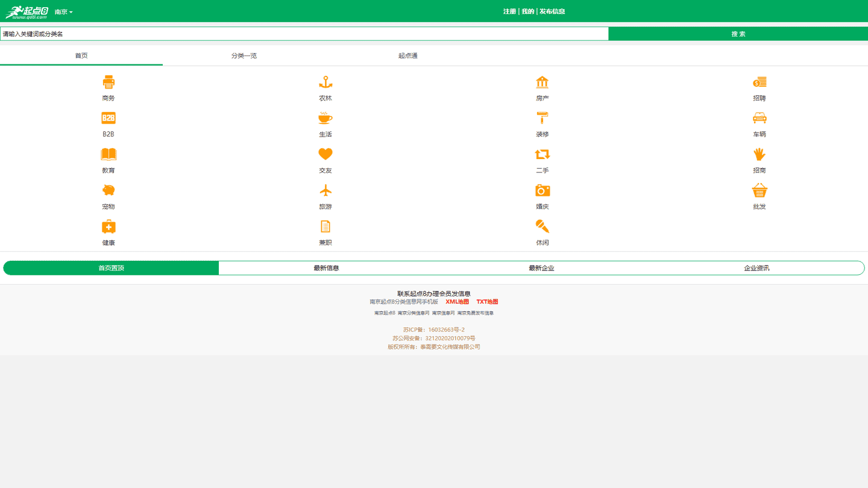Open the 商务 category printer icon
Image resolution: width=868 pixels, height=488 pixels.
108,82
